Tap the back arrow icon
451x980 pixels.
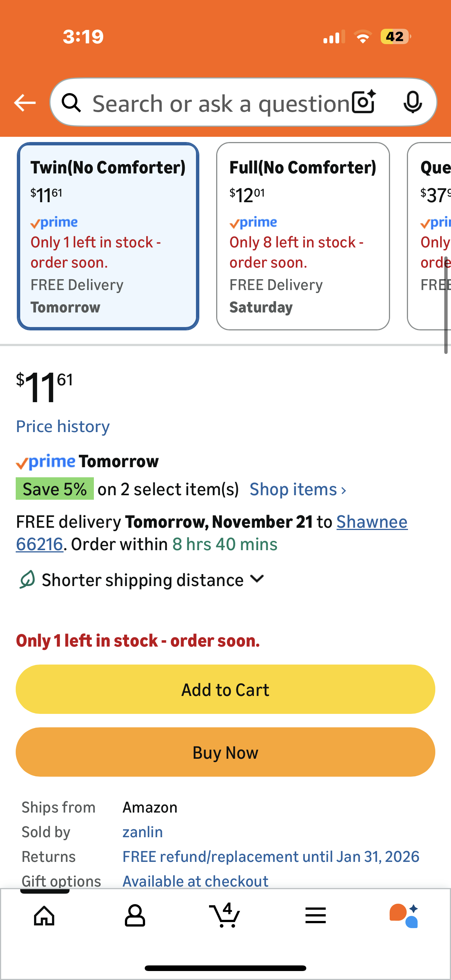[25, 103]
